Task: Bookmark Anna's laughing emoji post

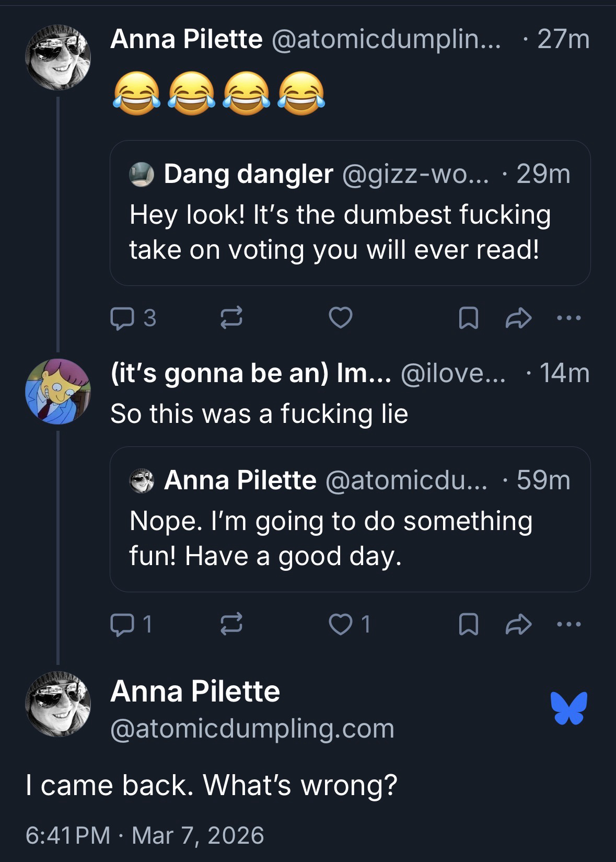Action: tap(468, 318)
